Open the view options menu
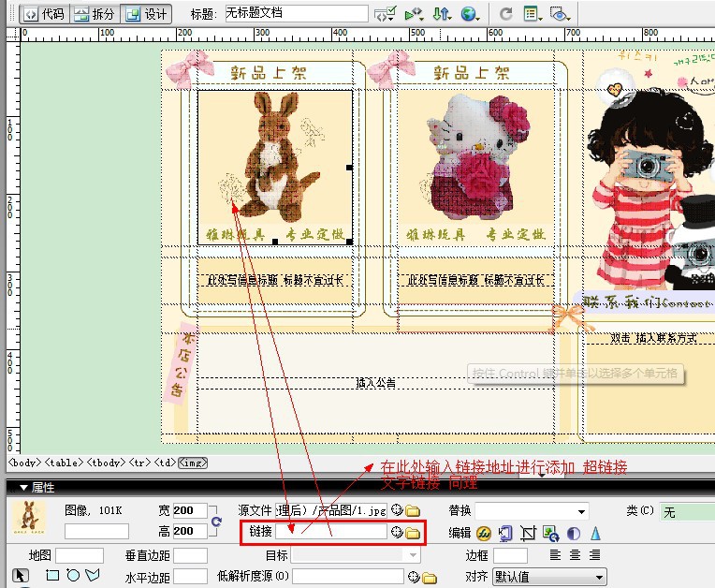 point(533,14)
